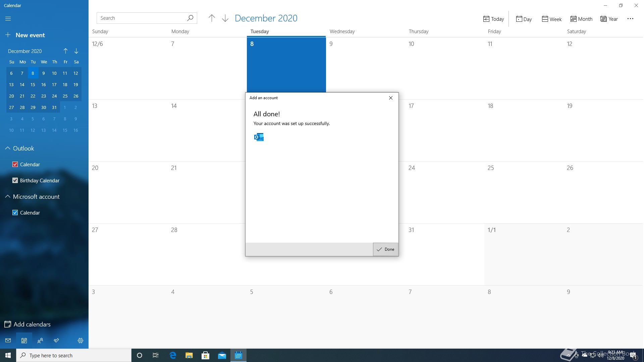Click the search magnifier icon

tap(190, 18)
